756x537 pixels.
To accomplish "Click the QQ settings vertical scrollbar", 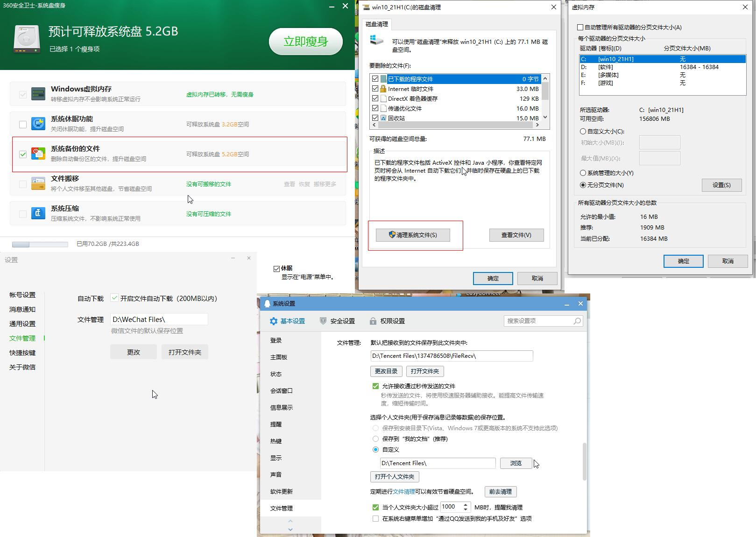I will (585, 461).
